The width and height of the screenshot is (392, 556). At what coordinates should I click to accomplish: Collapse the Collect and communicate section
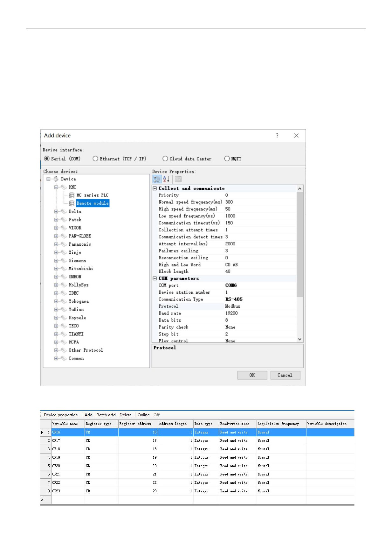[155, 188]
